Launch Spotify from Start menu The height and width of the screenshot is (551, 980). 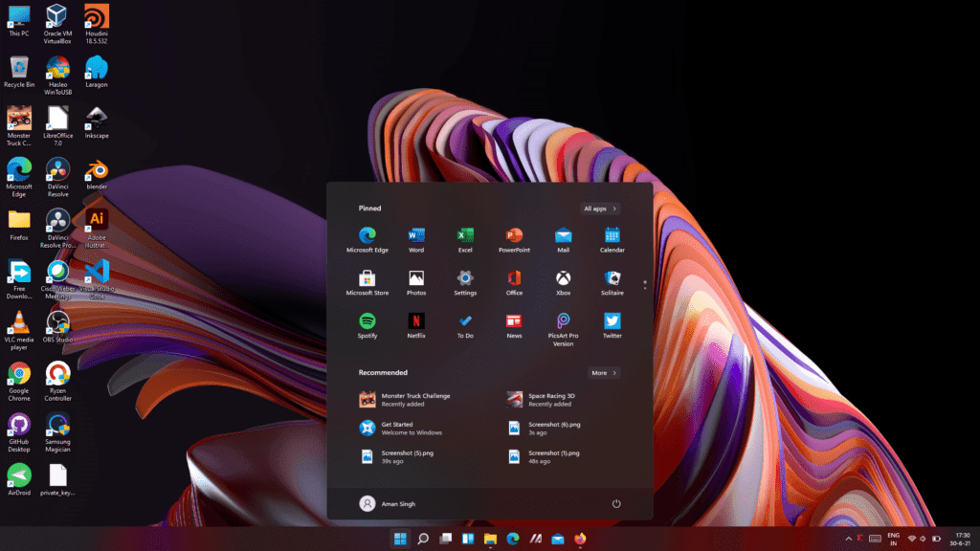pyautogui.click(x=367, y=326)
